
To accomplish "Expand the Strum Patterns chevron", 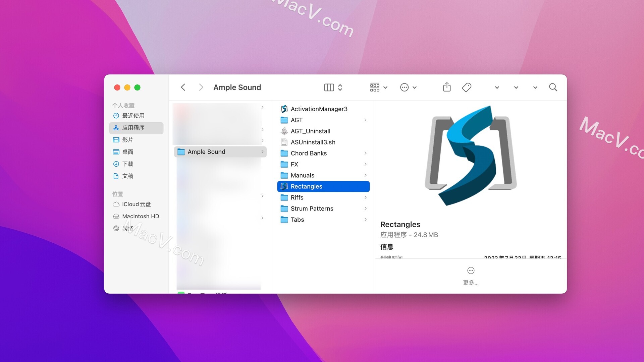I will [366, 208].
